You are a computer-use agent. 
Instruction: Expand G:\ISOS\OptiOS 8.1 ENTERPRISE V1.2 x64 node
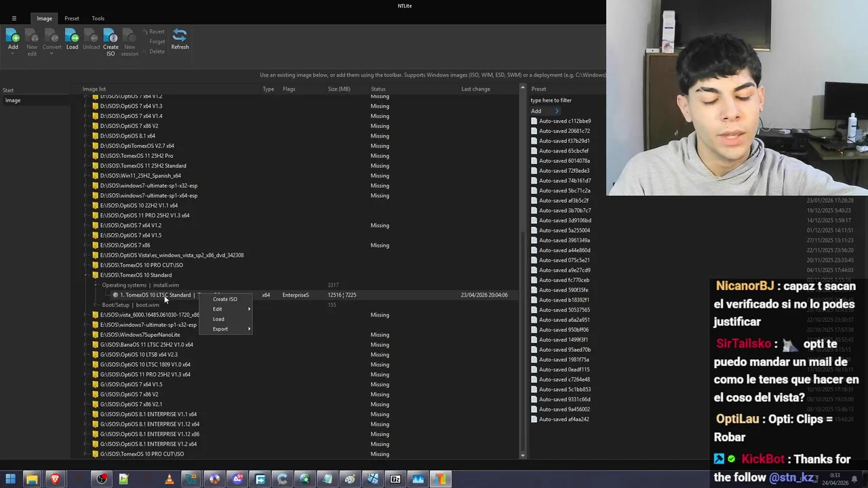tap(85, 444)
